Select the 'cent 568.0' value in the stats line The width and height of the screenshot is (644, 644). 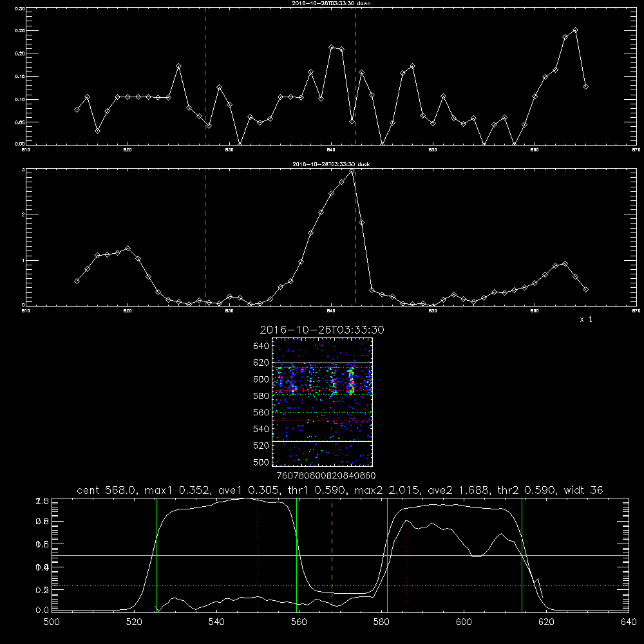[x=106, y=490]
